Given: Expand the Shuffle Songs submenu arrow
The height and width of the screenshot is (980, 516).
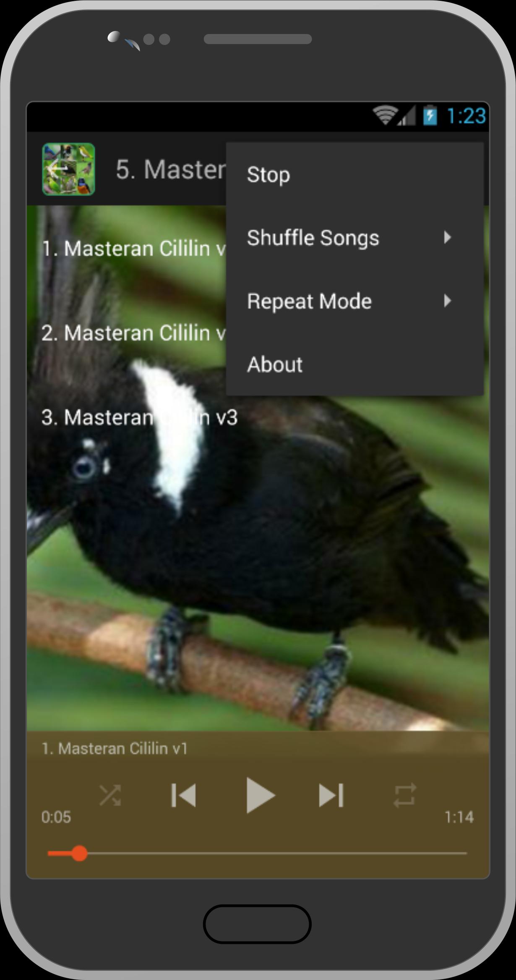Looking at the screenshot, I should tap(448, 238).
